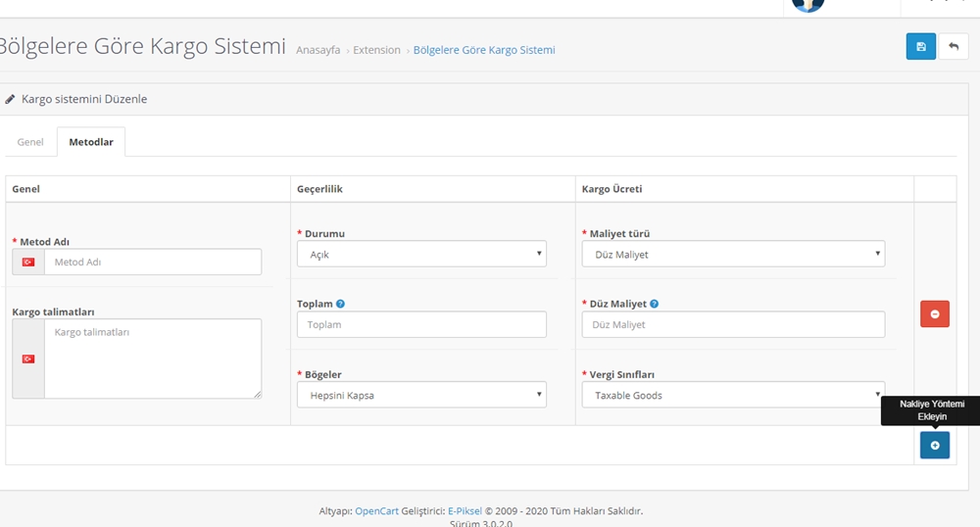Click the Metod Adı field label

(x=44, y=242)
